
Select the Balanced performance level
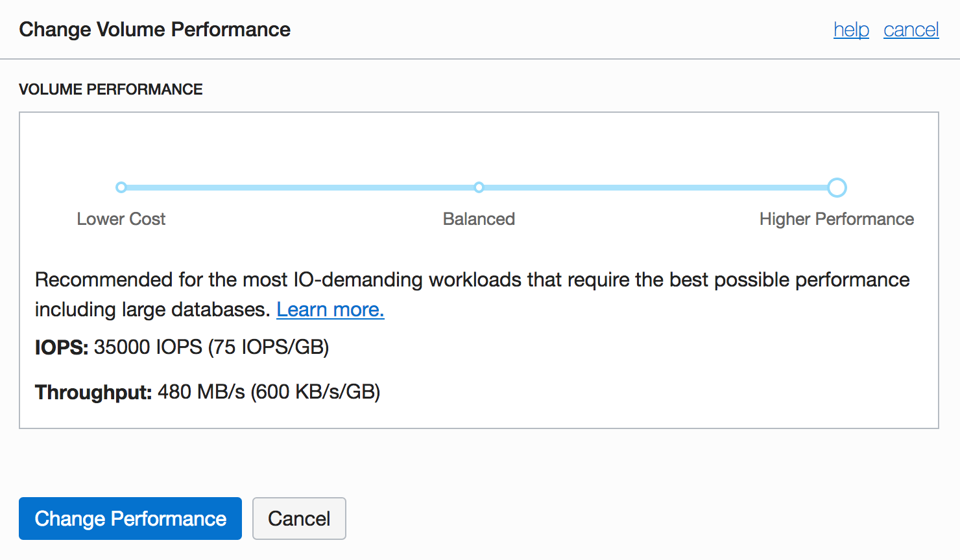[x=479, y=187]
